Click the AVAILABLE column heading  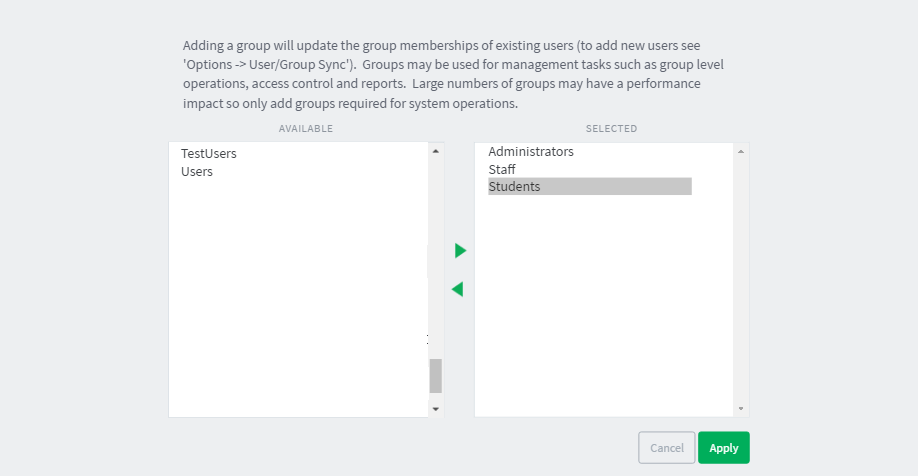(x=306, y=128)
